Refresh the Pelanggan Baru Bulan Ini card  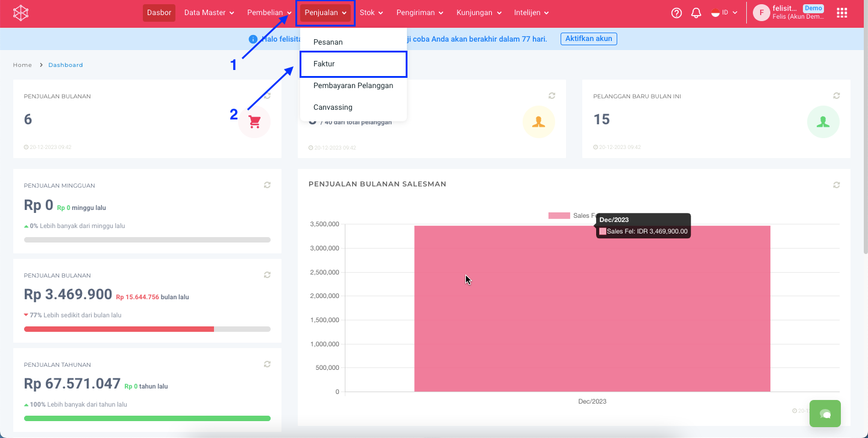click(x=836, y=96)
